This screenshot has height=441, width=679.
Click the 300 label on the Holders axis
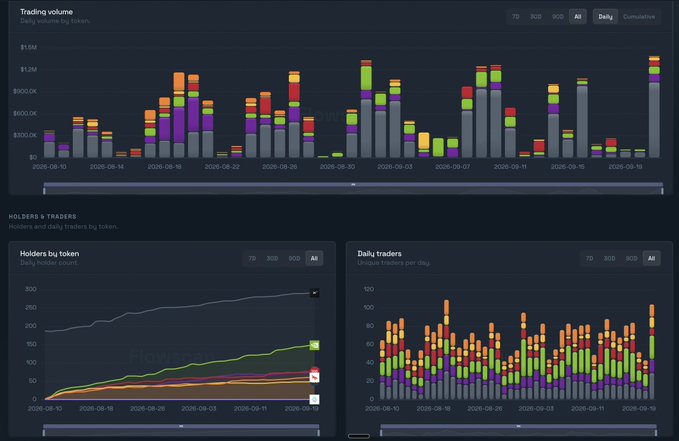click(31, 289)
